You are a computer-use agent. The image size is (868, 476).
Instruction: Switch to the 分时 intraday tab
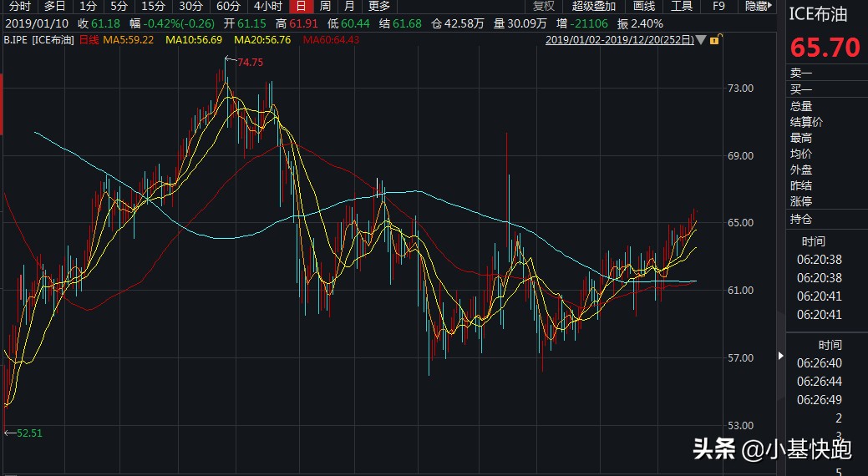click(x=19, y=6)
